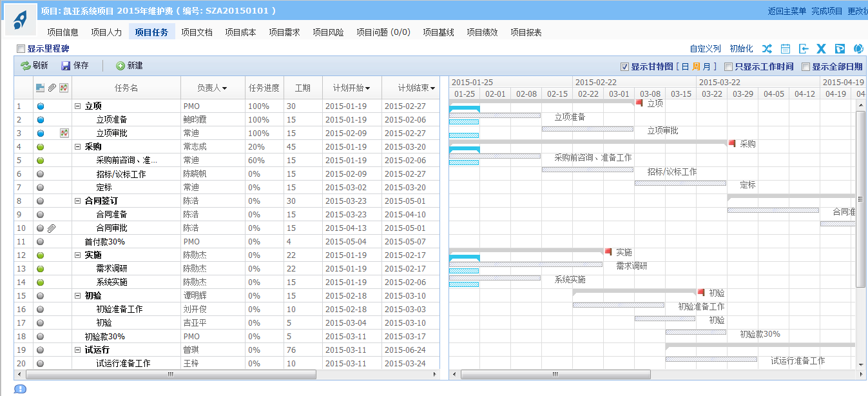Click the shuffle arrows icon in top-right toolbar
868x396 pixels.
[x=766, y=48]
